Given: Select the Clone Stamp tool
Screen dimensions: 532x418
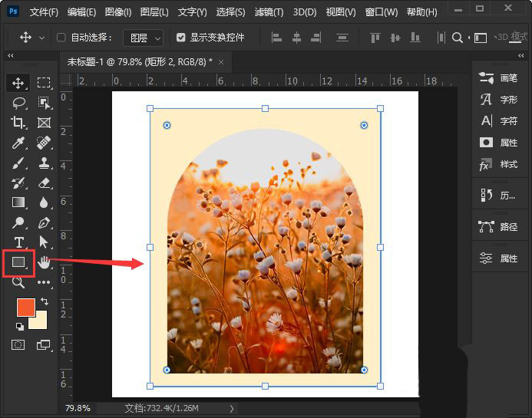Looking at the screenshot, I should (x=44, y=163).
